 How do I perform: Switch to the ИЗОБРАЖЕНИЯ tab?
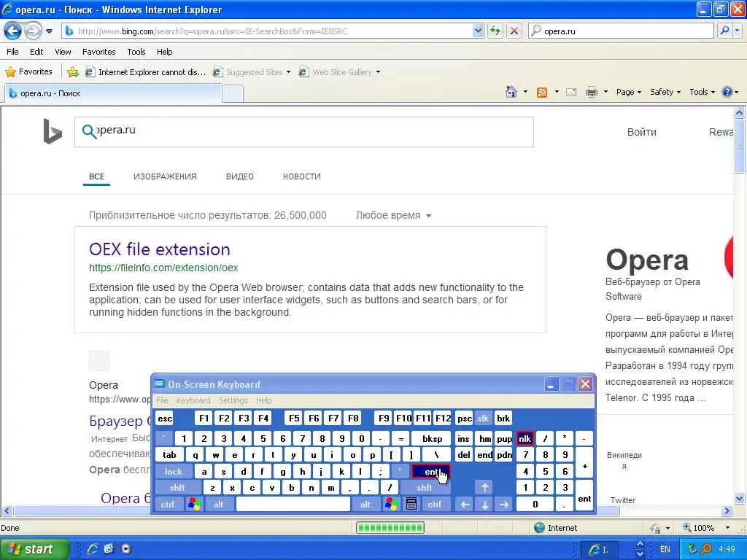click(x=165, y=176)
